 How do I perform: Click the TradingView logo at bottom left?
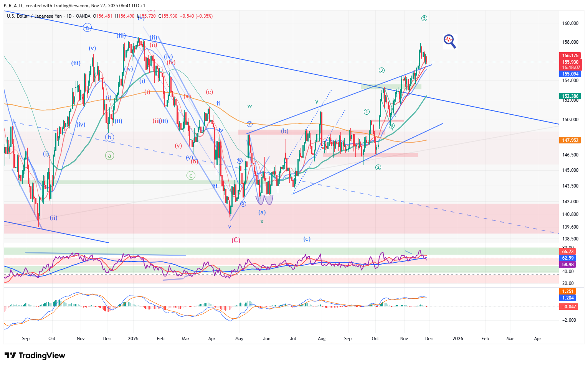(35, 355)
